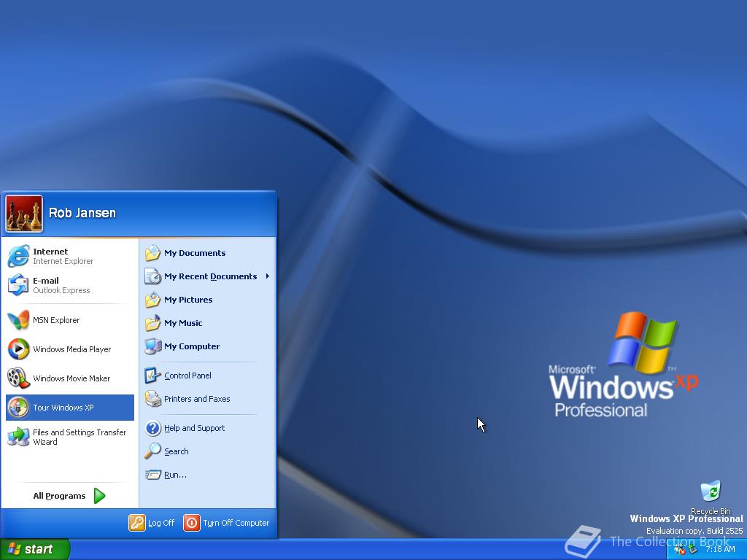Start the highlighted Tour Windows XP item
Viewport: 747px width, 560px height.
pos(70,408)
